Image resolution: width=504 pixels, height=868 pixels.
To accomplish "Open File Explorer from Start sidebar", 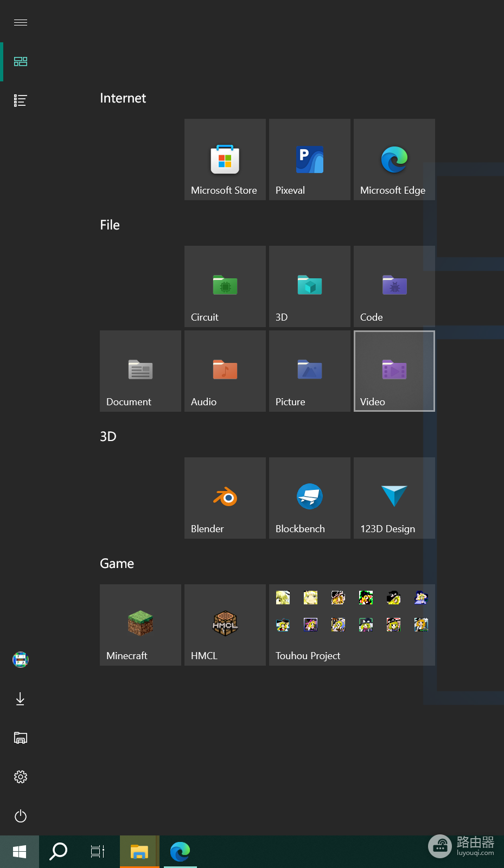I will click(x=21, y=738).
